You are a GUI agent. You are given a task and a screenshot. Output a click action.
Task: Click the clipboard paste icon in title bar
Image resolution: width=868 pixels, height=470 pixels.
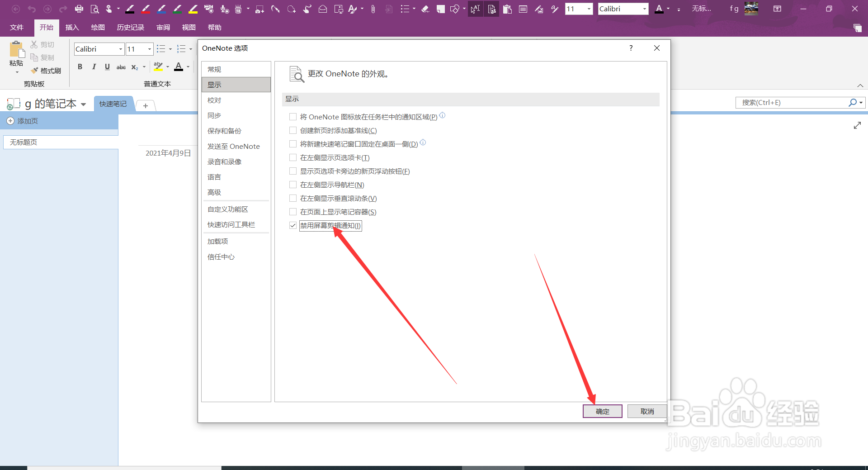coord(507,9)
